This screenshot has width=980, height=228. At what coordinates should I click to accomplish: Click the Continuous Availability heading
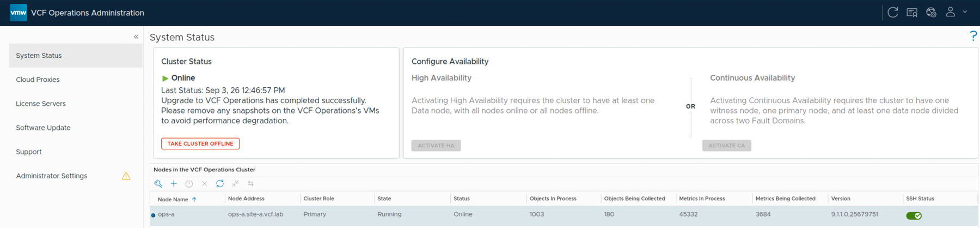pos(752,78)
